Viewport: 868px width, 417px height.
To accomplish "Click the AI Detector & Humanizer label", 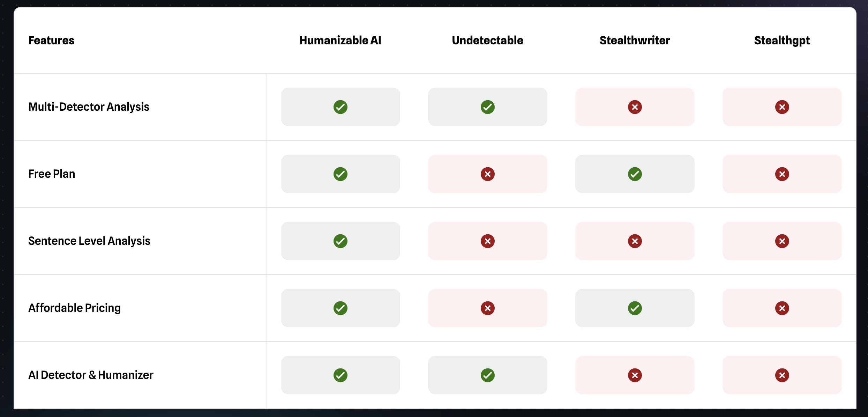I will coord(91,375).
